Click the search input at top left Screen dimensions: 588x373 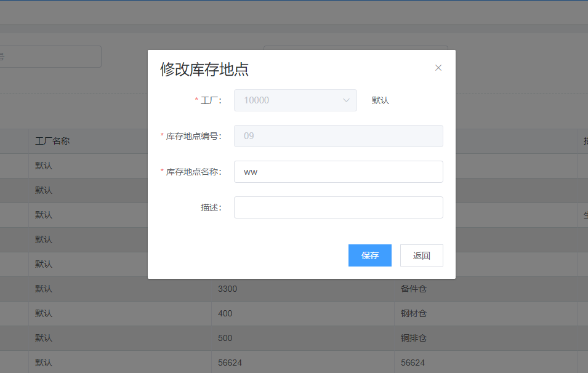point(49,56)
